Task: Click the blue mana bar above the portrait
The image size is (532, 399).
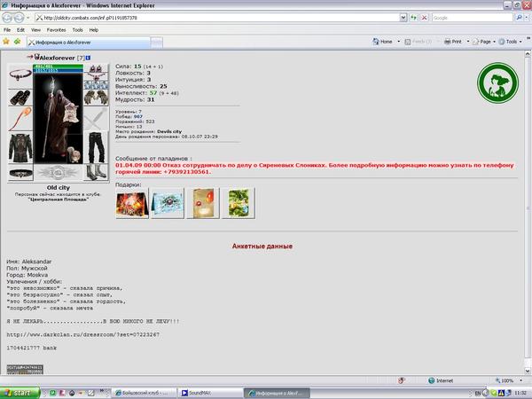Action: pyautogui.click(x=58, y=70)
